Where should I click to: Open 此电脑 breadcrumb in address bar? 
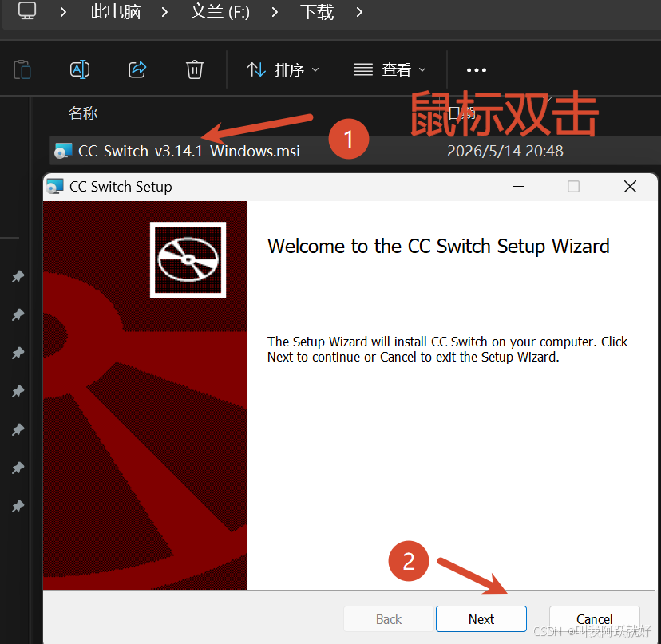coord(115,11)
